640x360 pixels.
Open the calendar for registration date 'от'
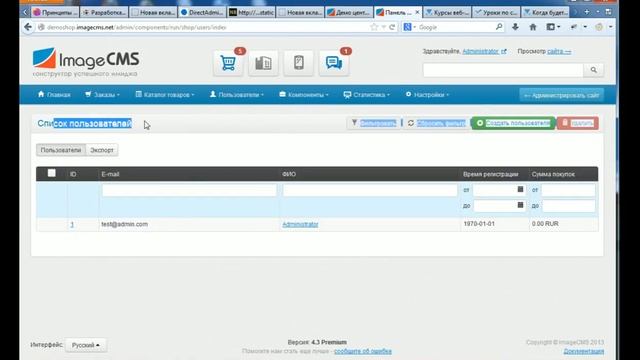(x=520, y=189)
